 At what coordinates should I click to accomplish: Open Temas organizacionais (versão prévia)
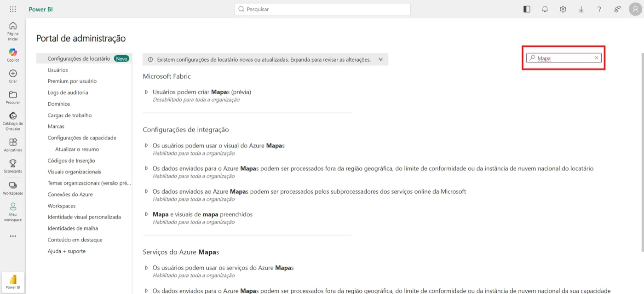point(89,183)
